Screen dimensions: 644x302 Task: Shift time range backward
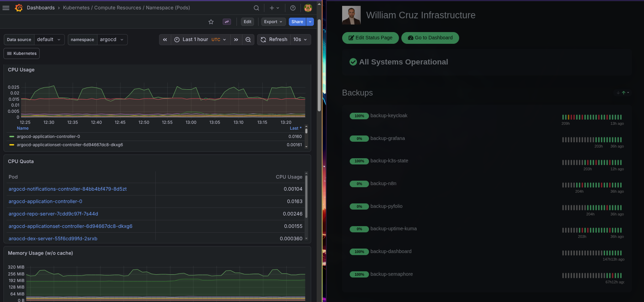[x=165, y=40]
